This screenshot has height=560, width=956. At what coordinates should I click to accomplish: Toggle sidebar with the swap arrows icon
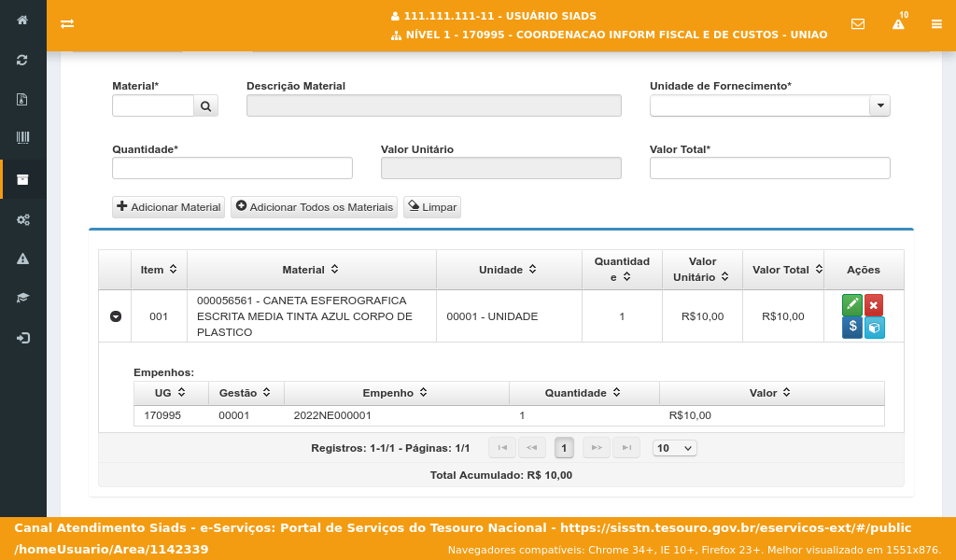tap(67, 23)
